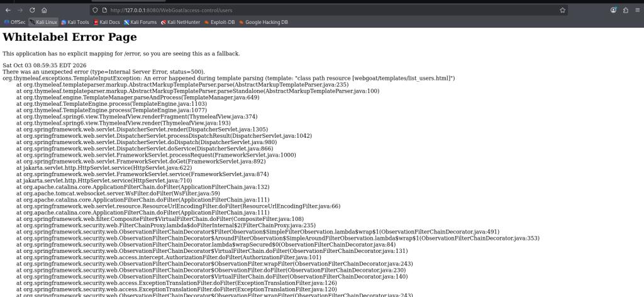This screenshot has width=644, height=297.
Task: Click the 'ObservationFilterChainDecorator.java:491' trace line
Action: point(258,232)
